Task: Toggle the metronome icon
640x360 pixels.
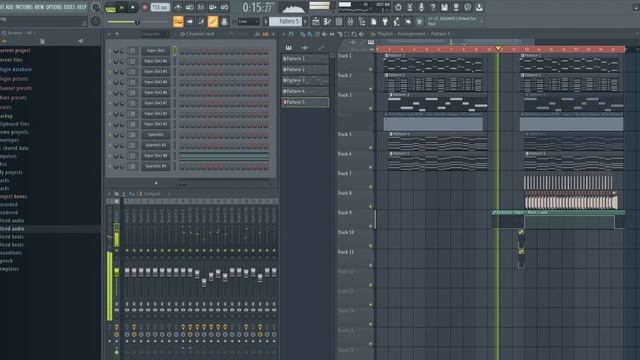Action: [178, 7]
